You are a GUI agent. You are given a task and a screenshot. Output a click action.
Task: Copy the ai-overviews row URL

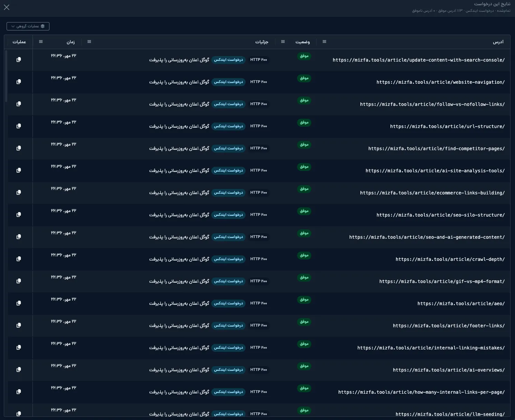click(19, 369)
